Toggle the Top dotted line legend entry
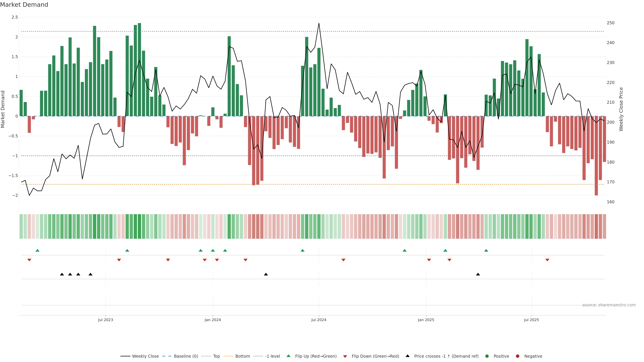This screenshot has height=362, width=644. pos(216,356)
